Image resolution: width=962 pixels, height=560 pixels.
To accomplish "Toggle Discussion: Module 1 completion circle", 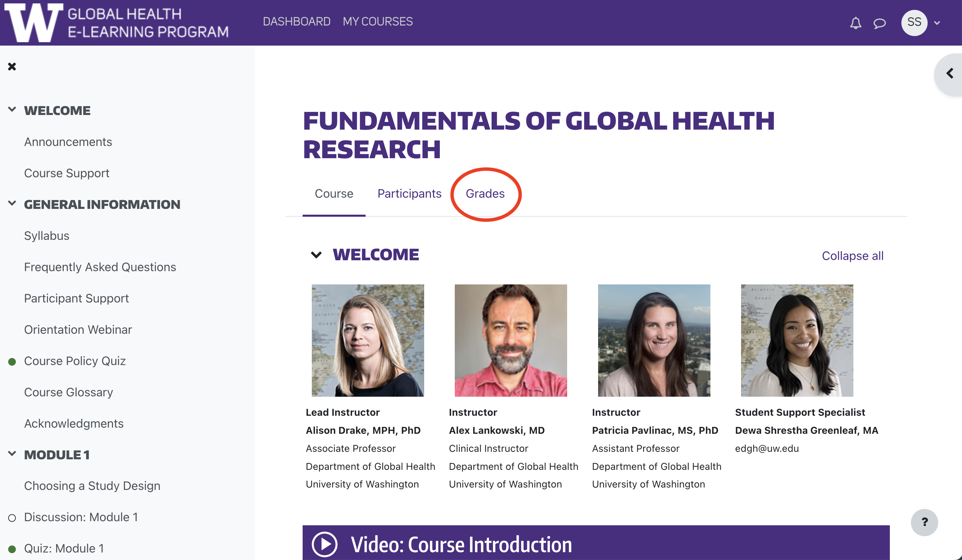I will [x=12, y=518].
